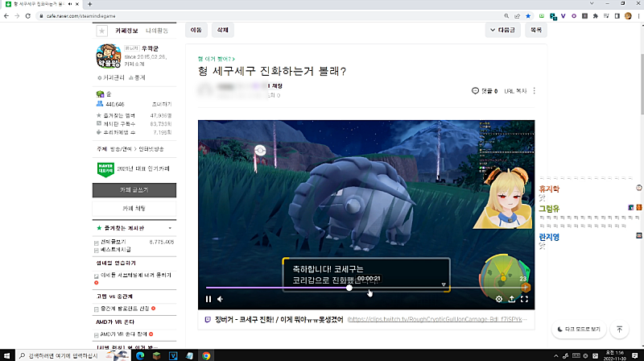Click the 목록 list button
This screenshot has height=361, width=644.
(536, 30)
